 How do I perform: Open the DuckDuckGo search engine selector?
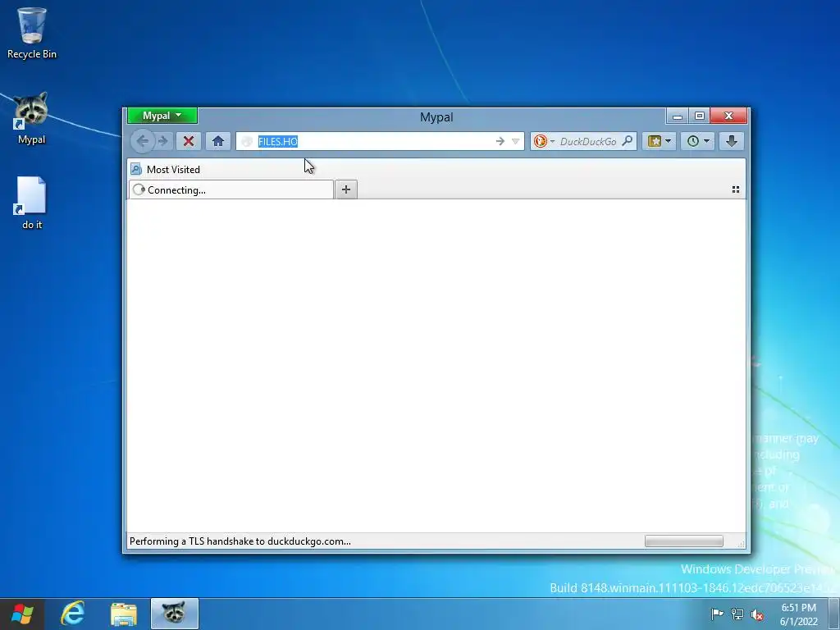coord(544,141)
